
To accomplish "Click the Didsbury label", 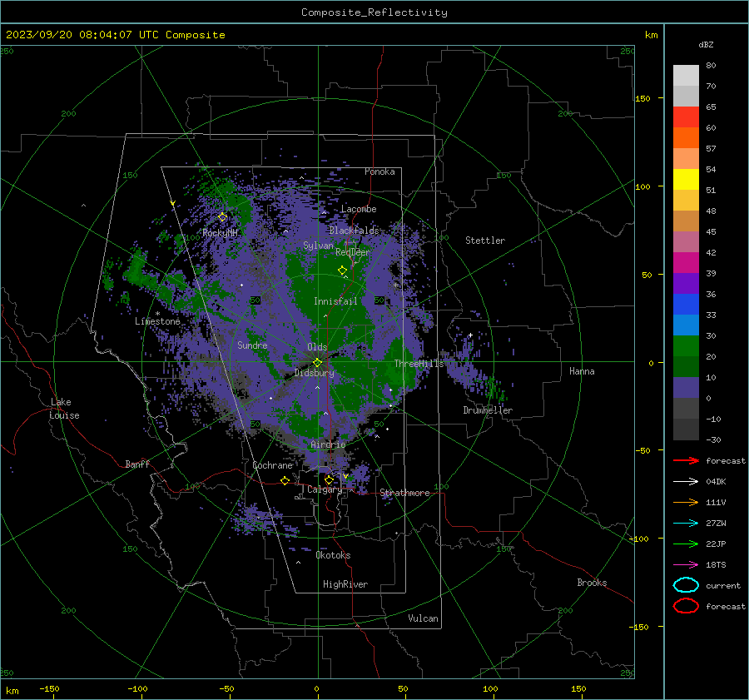I will (x=315, y=373).
